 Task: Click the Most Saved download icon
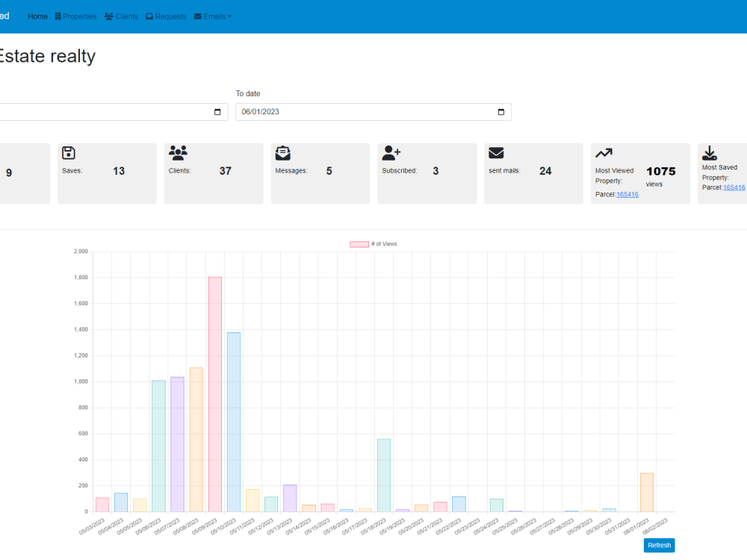[710, 153]
